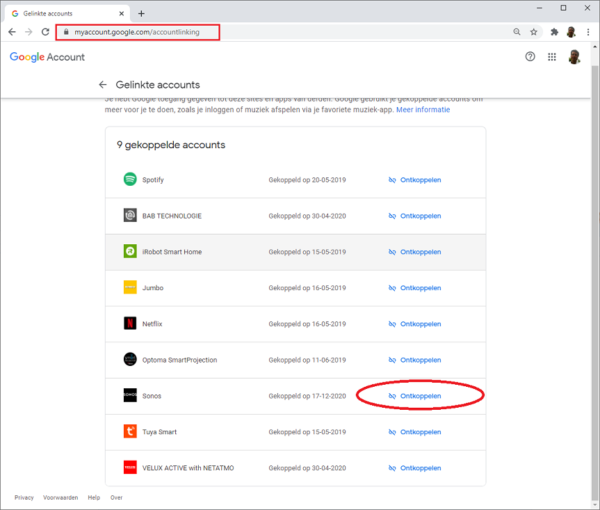Screen dimensions: 600x510
Task: Click the 9 gekoppelde accounts heading
Action: tap(171, 145)
